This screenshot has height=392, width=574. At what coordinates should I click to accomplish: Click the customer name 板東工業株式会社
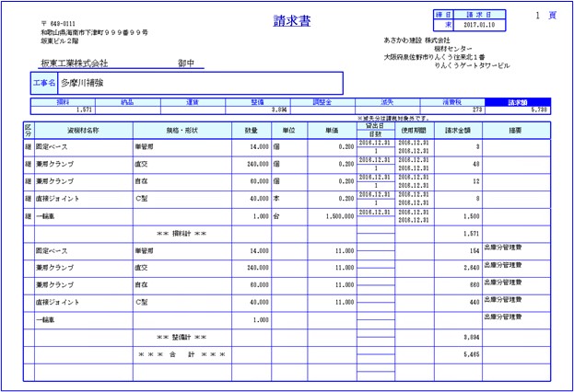tap(74, 63)
